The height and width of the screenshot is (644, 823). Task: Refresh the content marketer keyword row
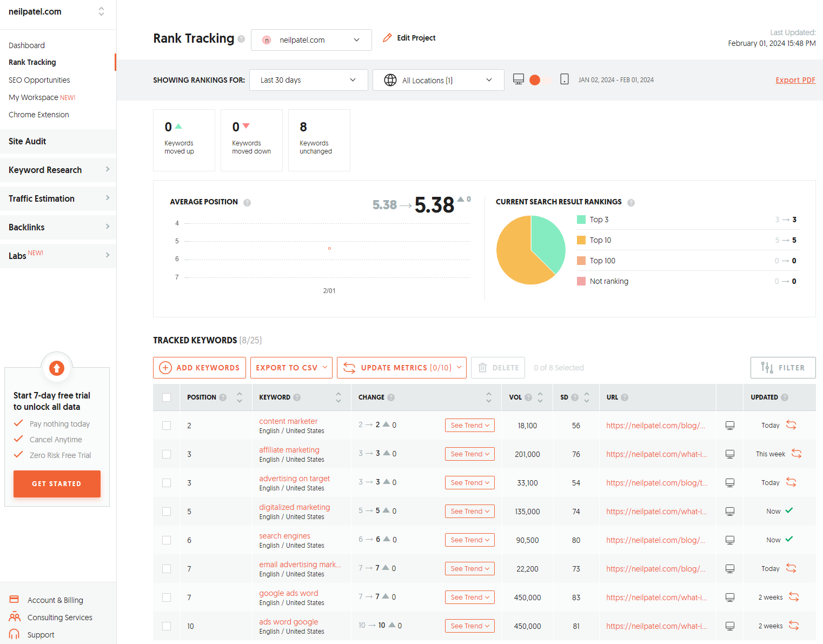[791, 425]
